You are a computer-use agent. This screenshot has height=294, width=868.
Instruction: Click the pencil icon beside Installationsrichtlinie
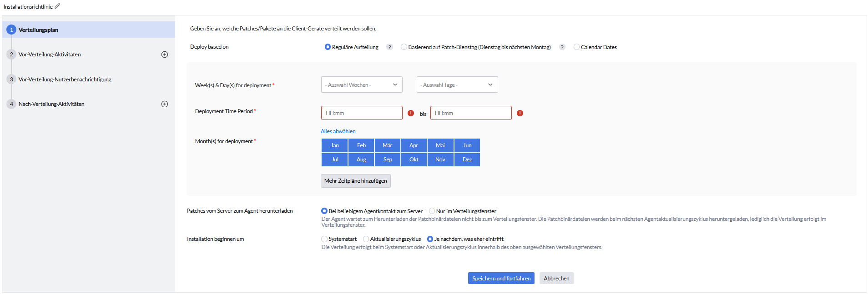(57, 6)
